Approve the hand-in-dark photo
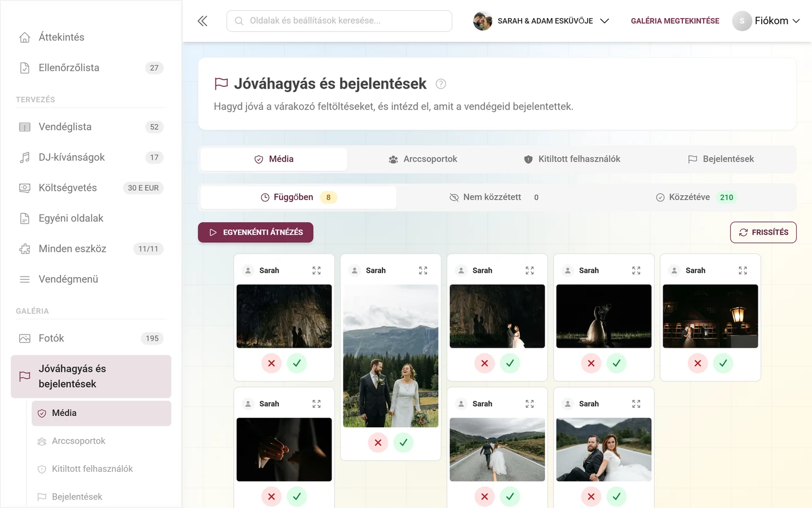Viewport: 812px width, 508px height. (x=297, y=497)
